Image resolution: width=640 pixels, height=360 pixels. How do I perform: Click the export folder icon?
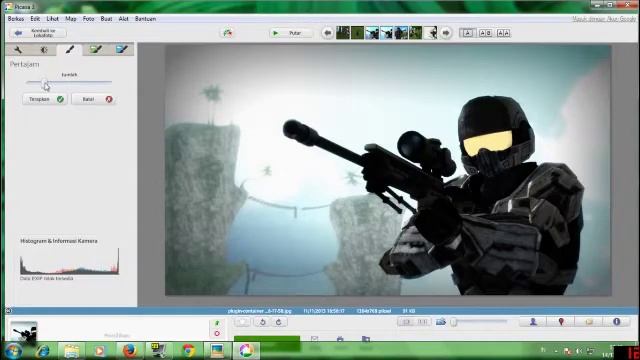[x=366, y=338]
